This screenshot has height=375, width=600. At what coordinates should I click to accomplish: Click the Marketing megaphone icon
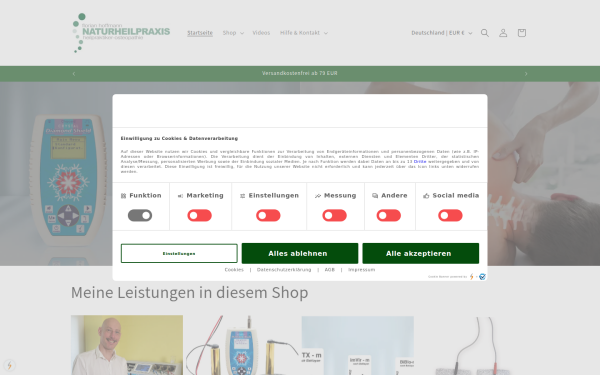pos(181,196)
